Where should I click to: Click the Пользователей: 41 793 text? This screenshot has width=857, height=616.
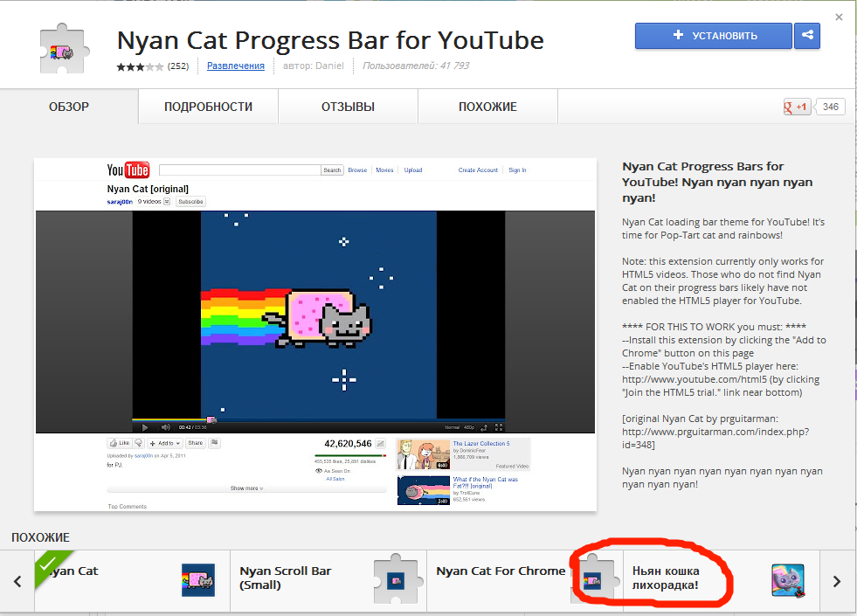point(416,66)
